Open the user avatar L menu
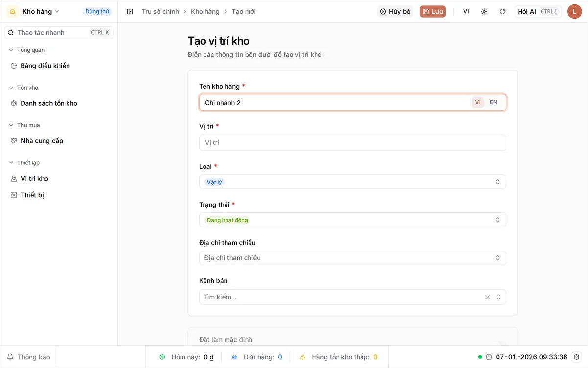The width and height of the screenshot is (588, 368). point(574,11)
